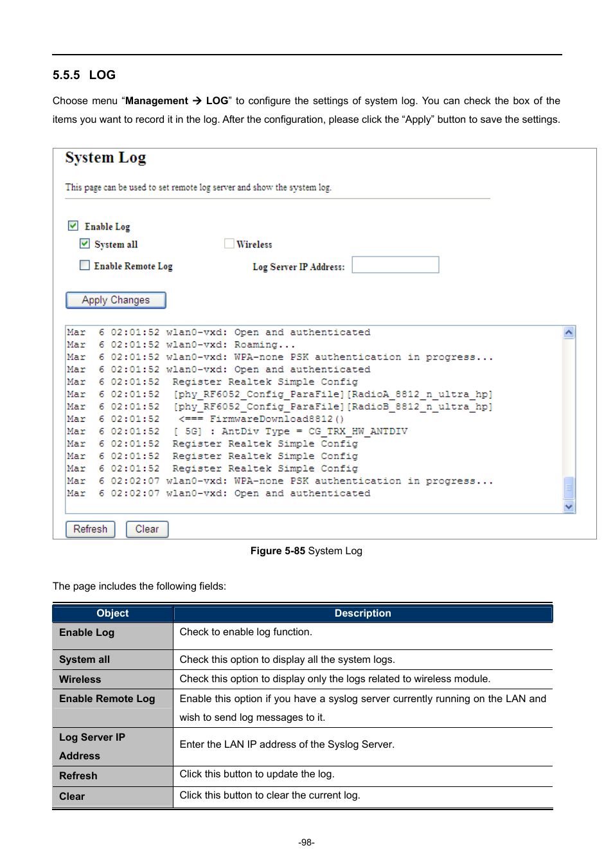
Task: Click the Log Server IP Address field
Action: pos(395,265)
